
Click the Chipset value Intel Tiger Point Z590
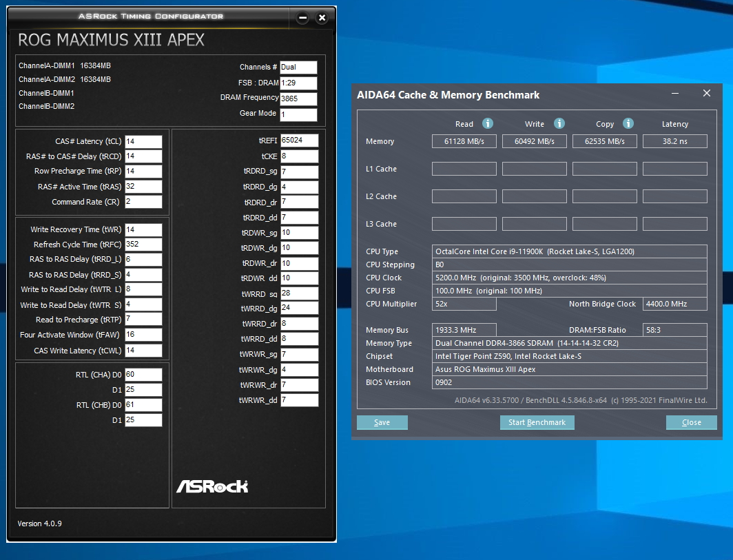click(569, 356)
